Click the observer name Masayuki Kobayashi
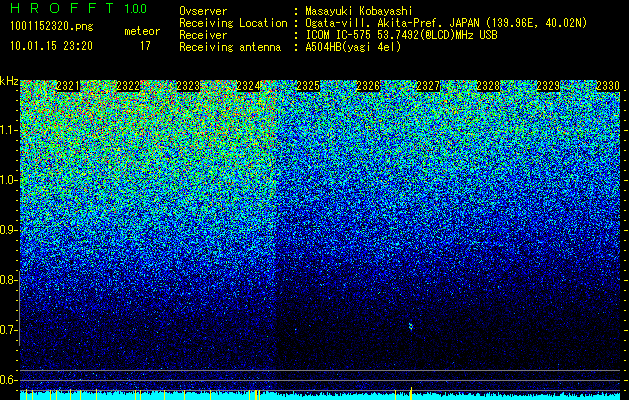 (x=359, y=11)
